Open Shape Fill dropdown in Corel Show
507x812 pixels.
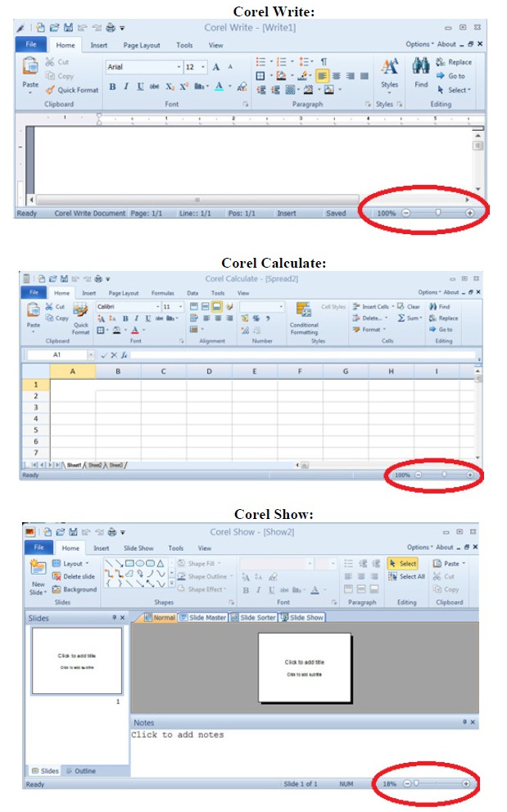coord(199,563)
